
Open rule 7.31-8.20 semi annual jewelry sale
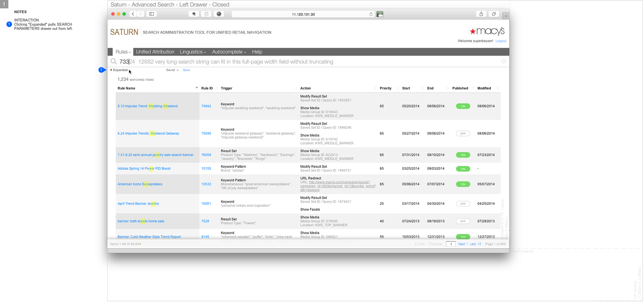pyautogui.click(x=156, y=155)
